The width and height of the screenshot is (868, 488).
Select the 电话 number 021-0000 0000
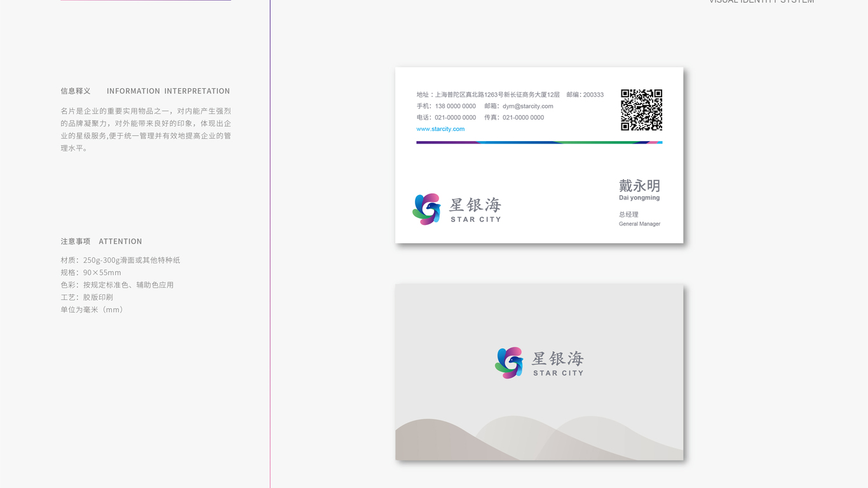point(456,118)
